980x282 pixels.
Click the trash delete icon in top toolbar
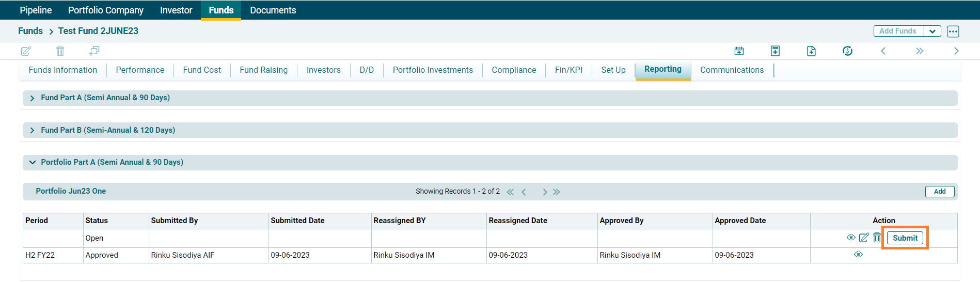tap(60, 51)
